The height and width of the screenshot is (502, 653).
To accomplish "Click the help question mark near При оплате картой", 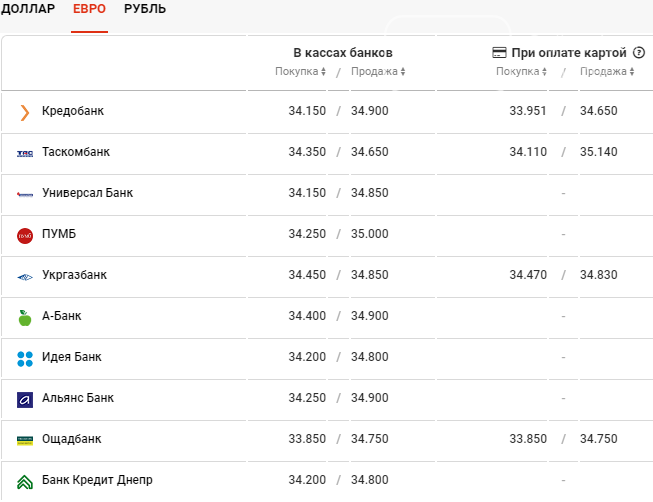I will point(639,52).
